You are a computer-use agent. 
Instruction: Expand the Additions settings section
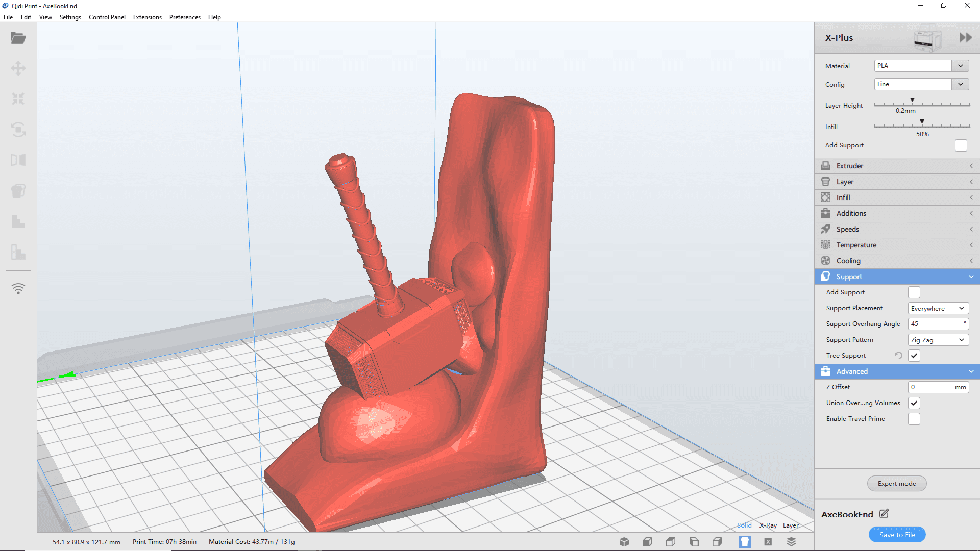897,213
